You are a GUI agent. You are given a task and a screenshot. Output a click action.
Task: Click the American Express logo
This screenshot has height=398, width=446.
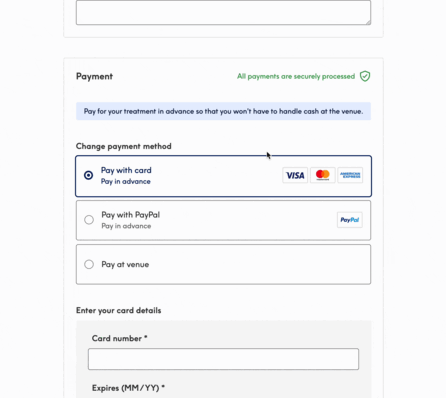[350, 175]
